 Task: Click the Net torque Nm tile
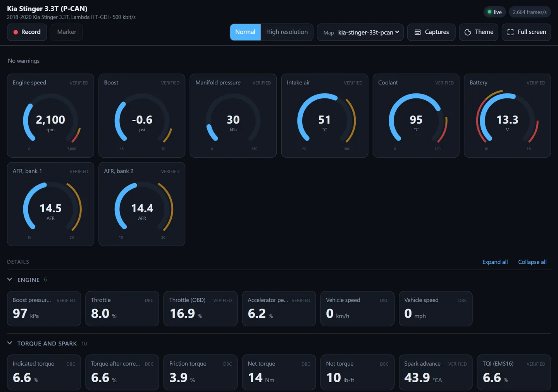tap(279, 372)
